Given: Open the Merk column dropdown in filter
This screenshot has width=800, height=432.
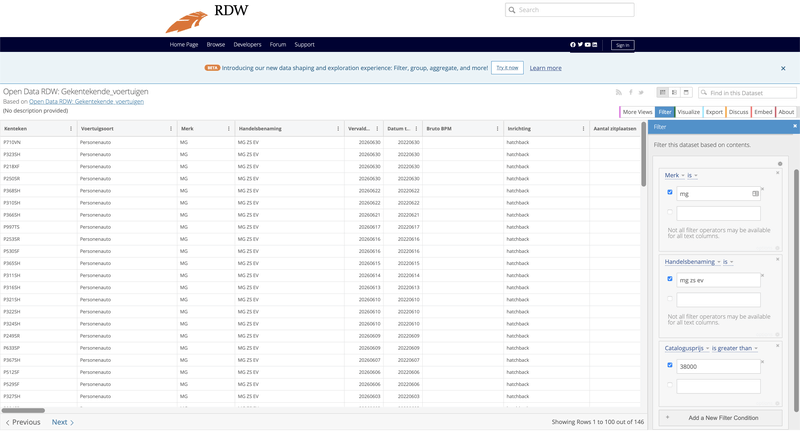Looking at the screenshot, I should (674, 175).
